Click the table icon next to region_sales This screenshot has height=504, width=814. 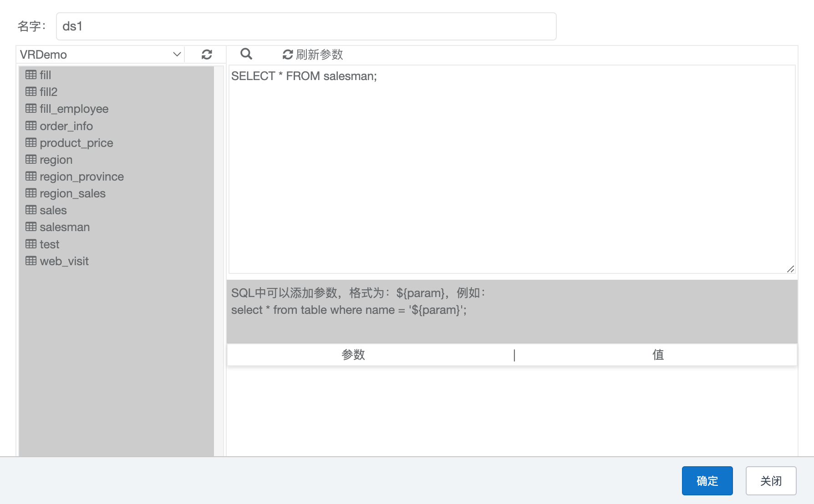(31, 193)
